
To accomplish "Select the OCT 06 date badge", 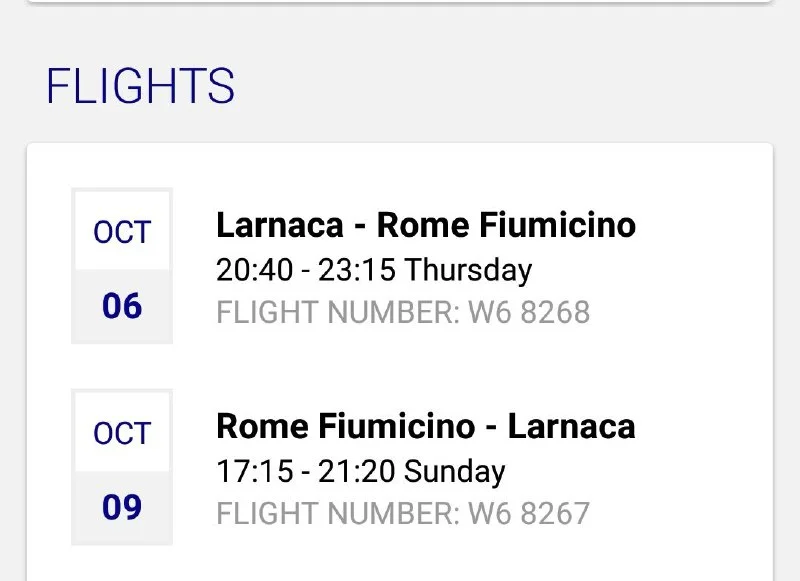I will point(122,266).
